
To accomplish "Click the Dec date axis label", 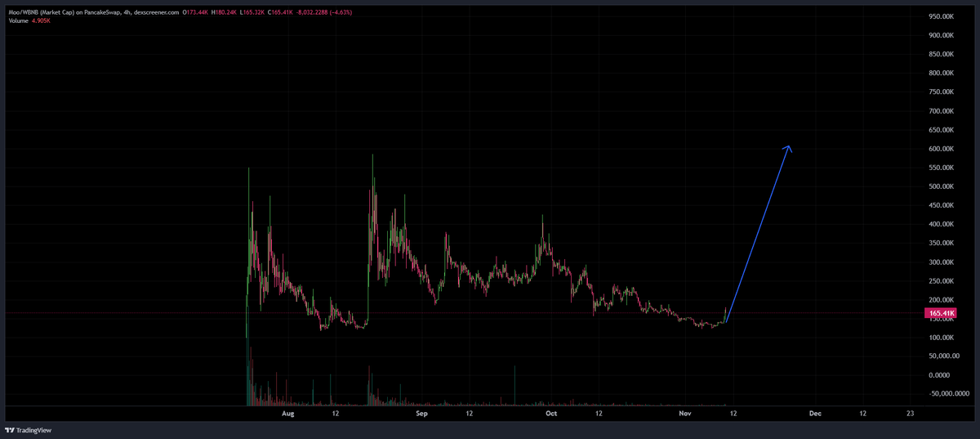I will click(x=815, y=414).
